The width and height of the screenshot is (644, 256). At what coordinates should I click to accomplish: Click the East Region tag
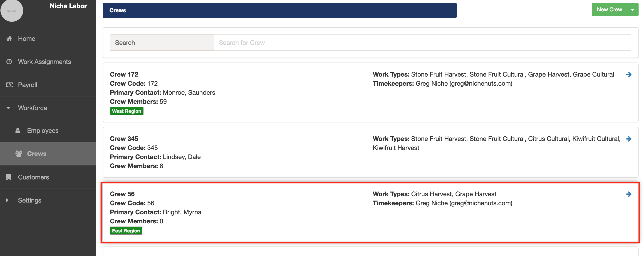(x=126, y=231)
